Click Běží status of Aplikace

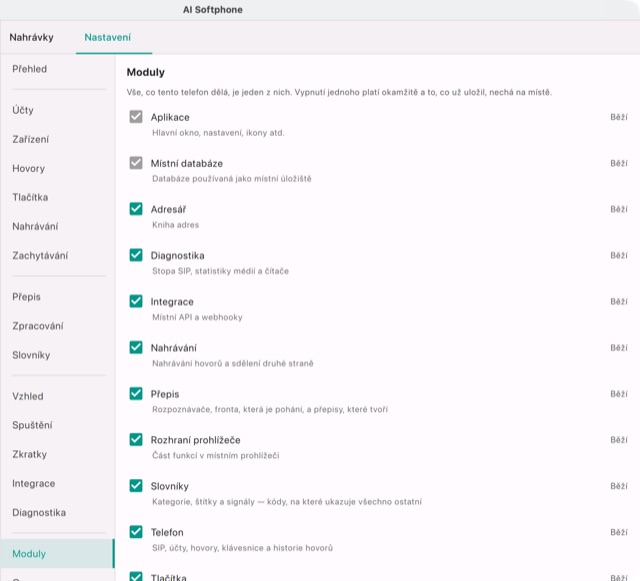click(x=619, y=117)
